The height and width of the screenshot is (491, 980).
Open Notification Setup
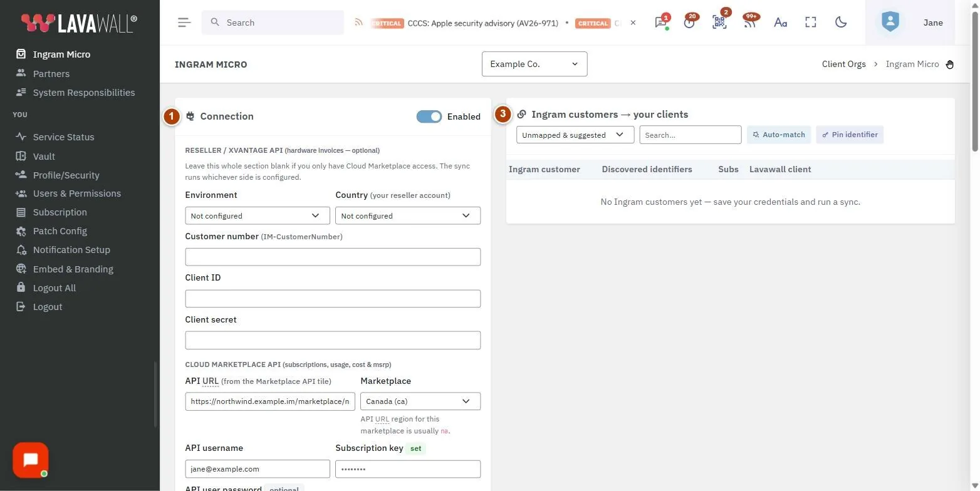click(x=71, y=250)
